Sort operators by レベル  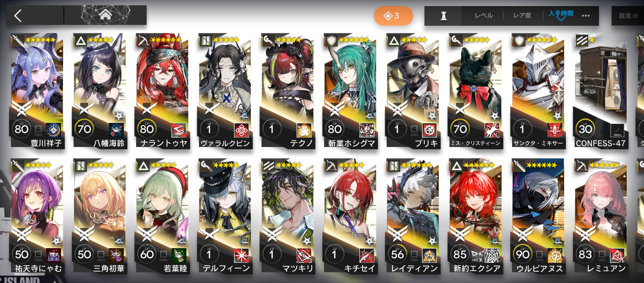pos(484,15)
